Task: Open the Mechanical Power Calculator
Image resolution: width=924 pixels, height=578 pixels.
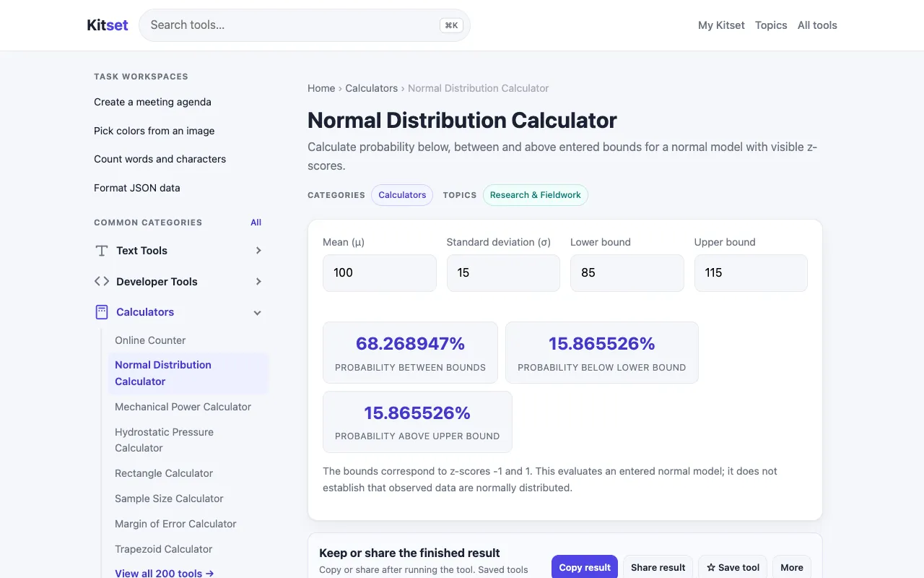Action: tap(183, 407)
